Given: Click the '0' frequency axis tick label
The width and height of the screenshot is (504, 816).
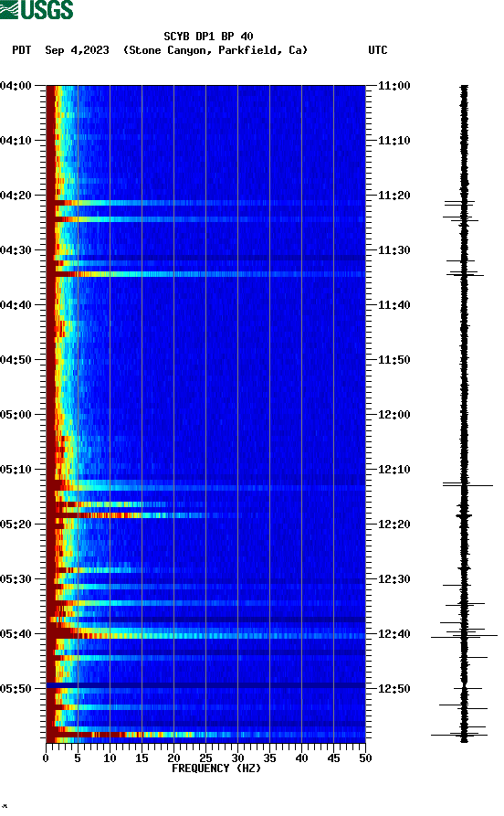Looking at the screenshot, I should 46,758.
